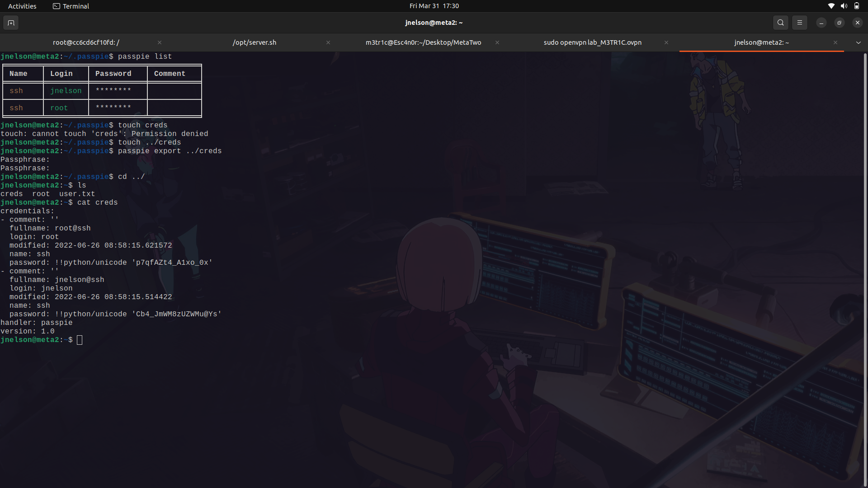Close the /opt/server.sh tab
Screen dimensions: 868x488
click(x=328, y=42)
